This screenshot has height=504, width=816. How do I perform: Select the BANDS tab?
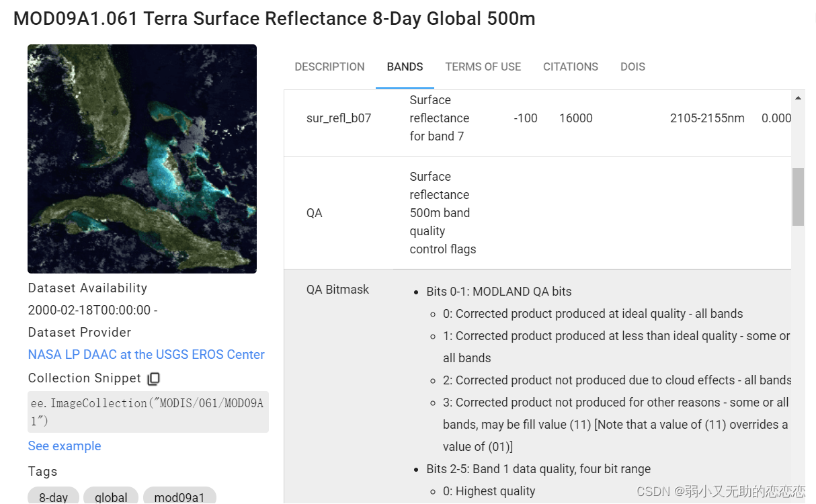coord(405,67)
